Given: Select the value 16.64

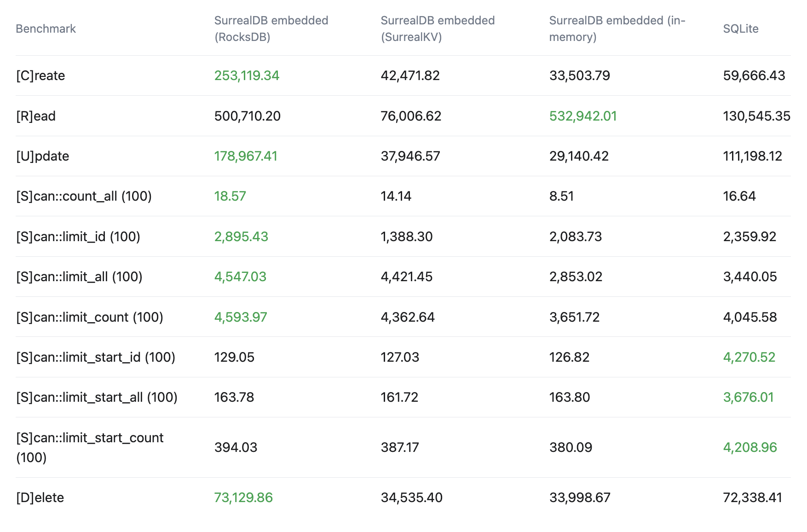Looking at the screenshot, I should point(739,196).
